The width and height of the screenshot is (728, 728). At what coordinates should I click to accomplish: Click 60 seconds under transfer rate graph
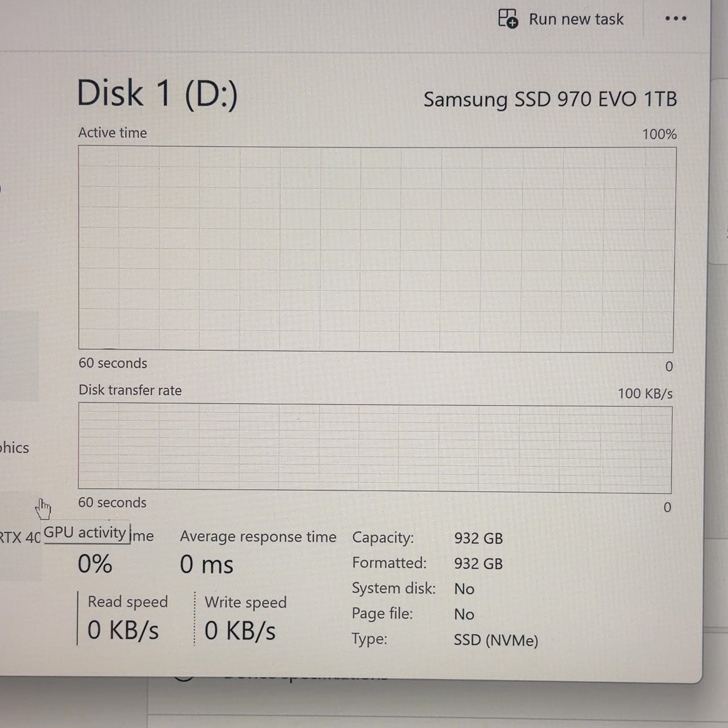pos(112,503)
